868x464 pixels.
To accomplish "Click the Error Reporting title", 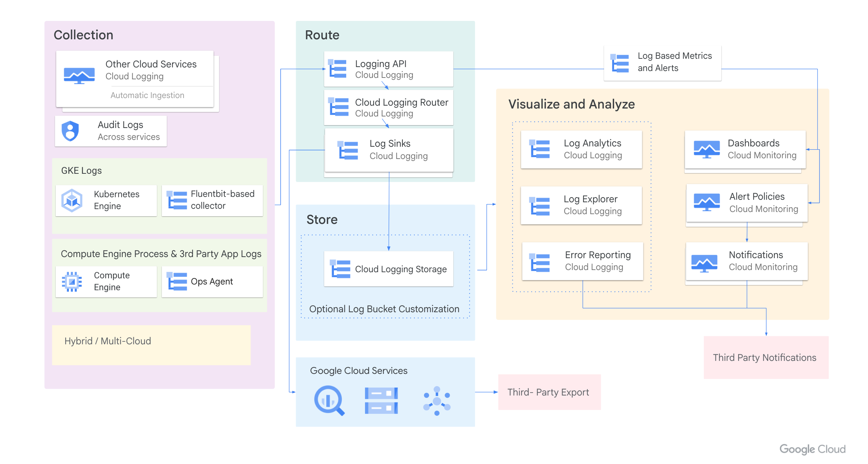I will click(598, 255).
